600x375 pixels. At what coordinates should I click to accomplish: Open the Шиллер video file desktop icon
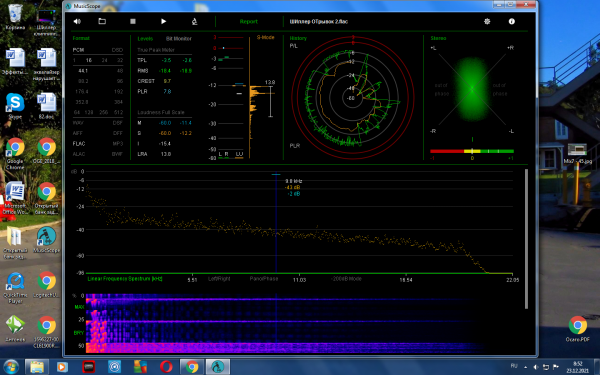tap(47, 22)
